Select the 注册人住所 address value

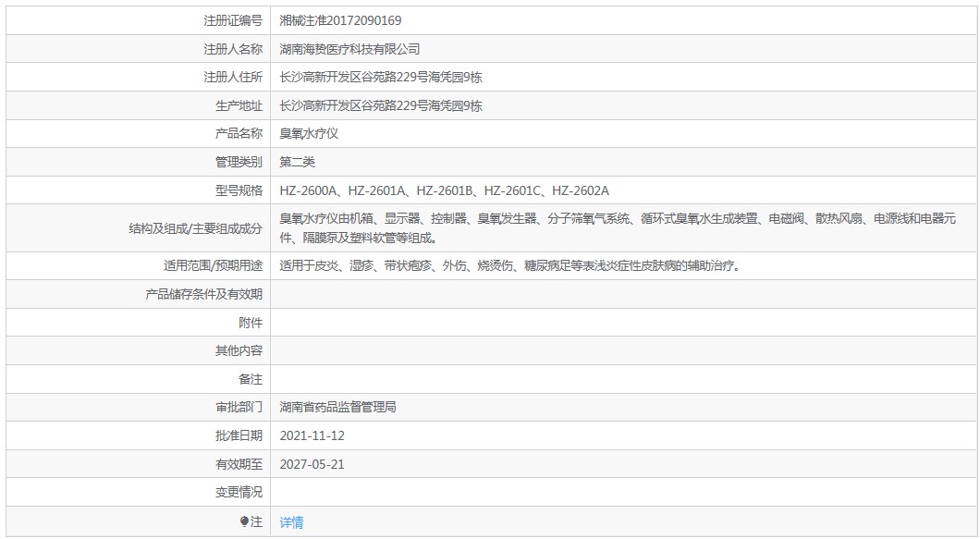[x=381, y=77]
